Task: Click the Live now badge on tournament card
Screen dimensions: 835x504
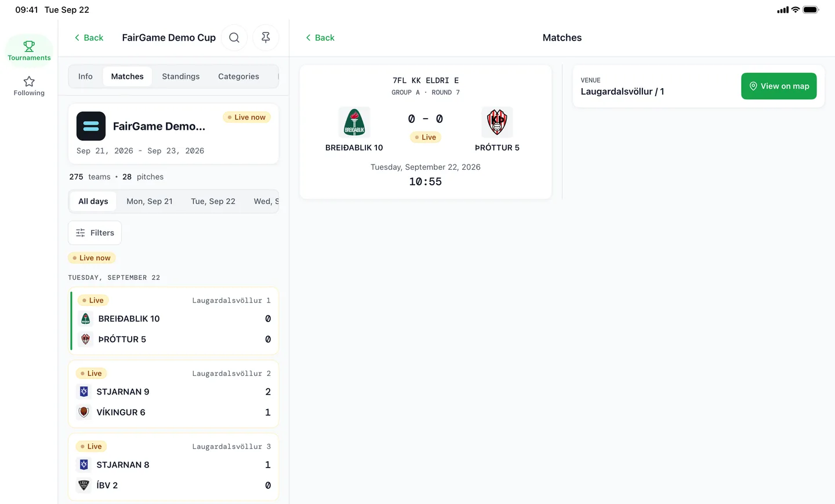Action: click(x=246, y=117)
